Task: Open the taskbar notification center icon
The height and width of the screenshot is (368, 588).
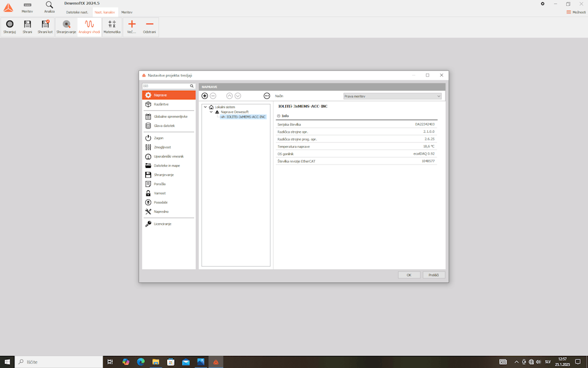Action: [578, 362]
